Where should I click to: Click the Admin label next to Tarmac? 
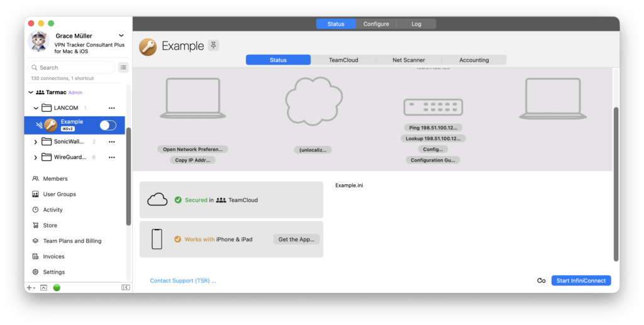click(75, 93)
